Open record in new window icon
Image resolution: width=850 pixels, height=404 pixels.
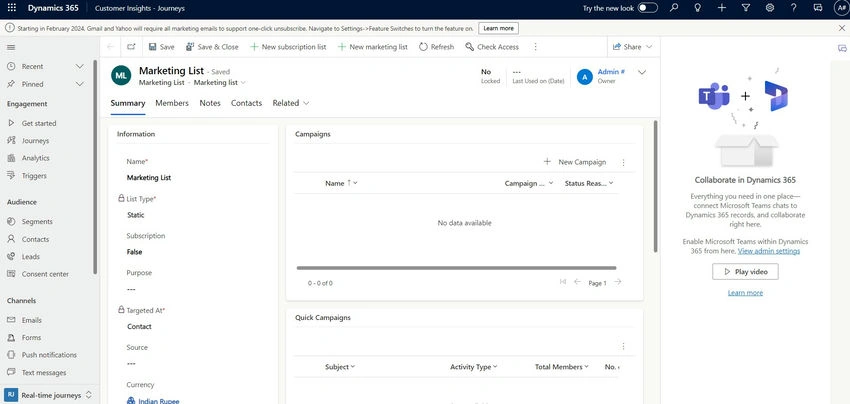(131, 47)
